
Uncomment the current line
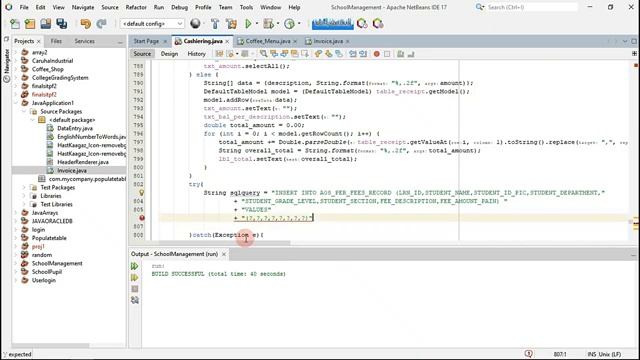click(x=411, y=54)
